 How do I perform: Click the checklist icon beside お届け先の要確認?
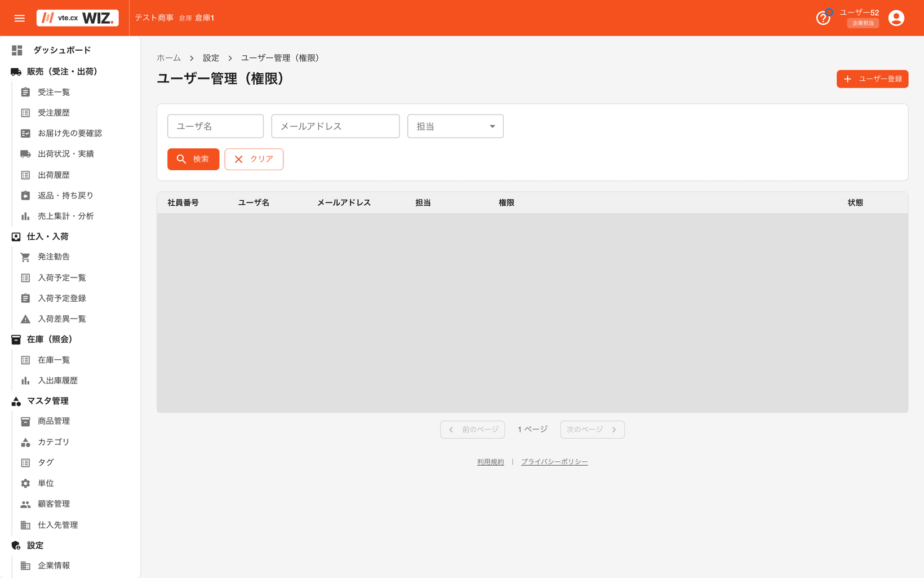point(25,133)
